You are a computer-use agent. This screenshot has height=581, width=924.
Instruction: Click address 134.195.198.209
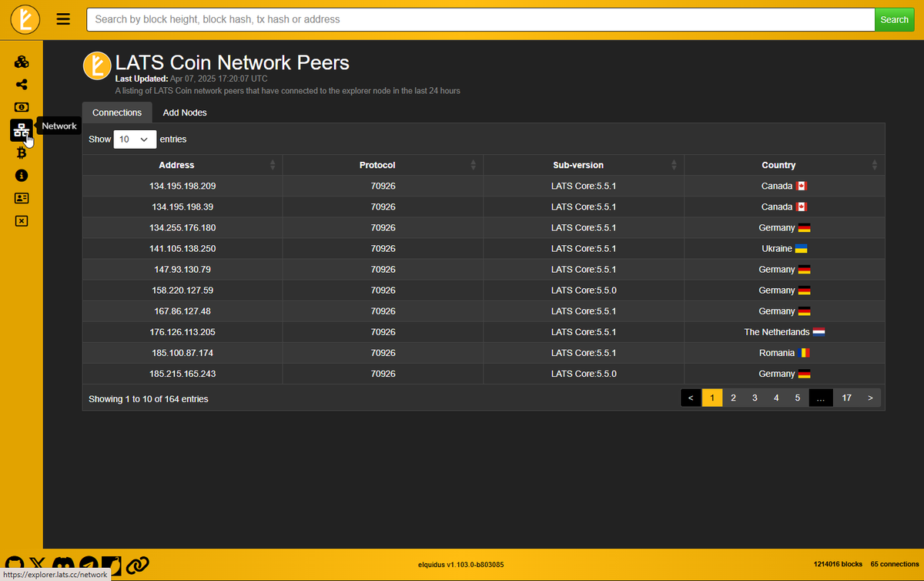(x=182, y=186)
